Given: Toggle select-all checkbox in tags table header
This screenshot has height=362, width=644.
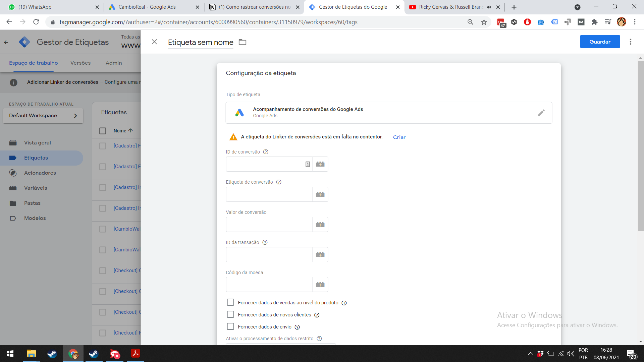Looking at the screenshot, I should point(103,131).
